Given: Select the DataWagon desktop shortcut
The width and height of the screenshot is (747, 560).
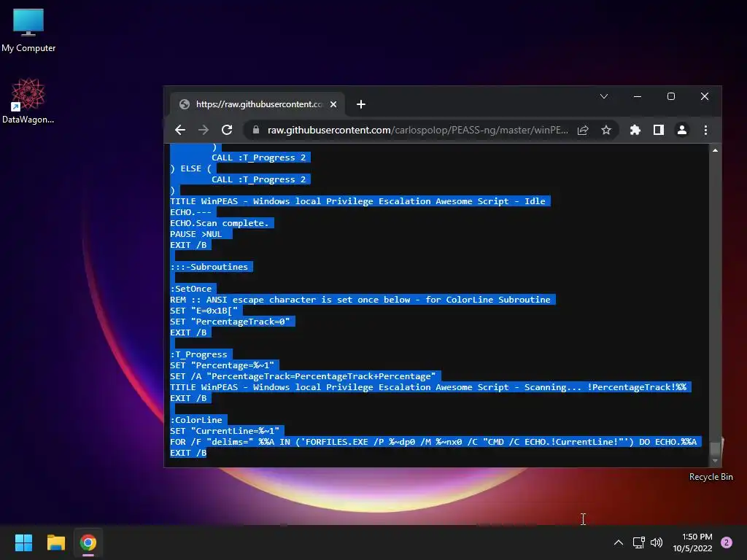Looking at the screenshot, I should (x=28, y=101).
